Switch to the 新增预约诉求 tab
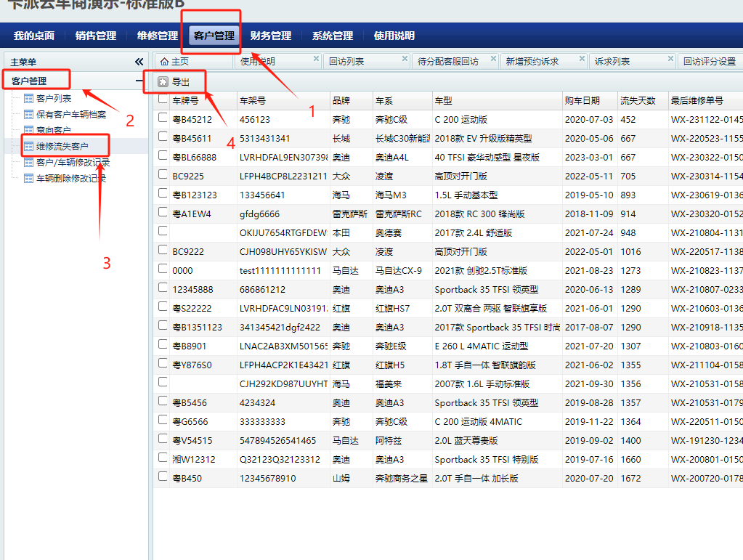Screen dimensions: 743x560 pos(532,62)
